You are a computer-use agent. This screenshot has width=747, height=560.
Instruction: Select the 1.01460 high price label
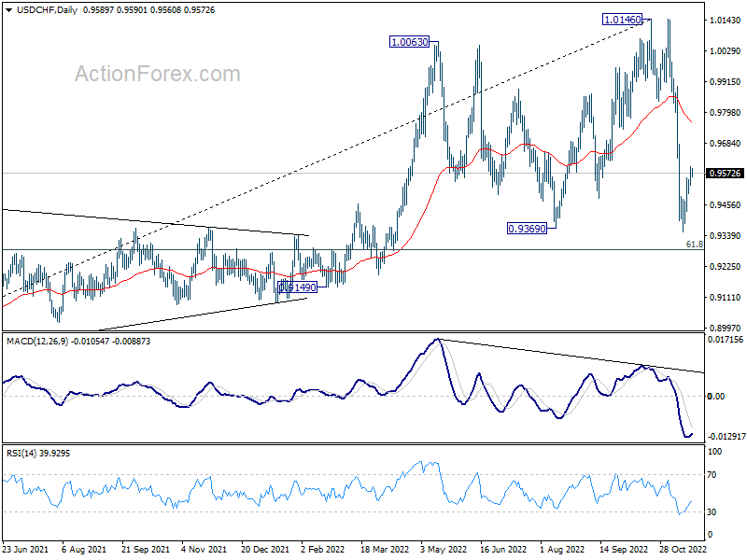pos(622,20)
